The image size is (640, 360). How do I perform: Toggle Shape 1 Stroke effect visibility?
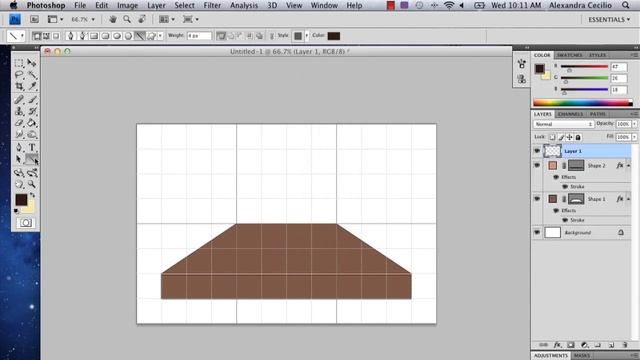coord(565,220)
